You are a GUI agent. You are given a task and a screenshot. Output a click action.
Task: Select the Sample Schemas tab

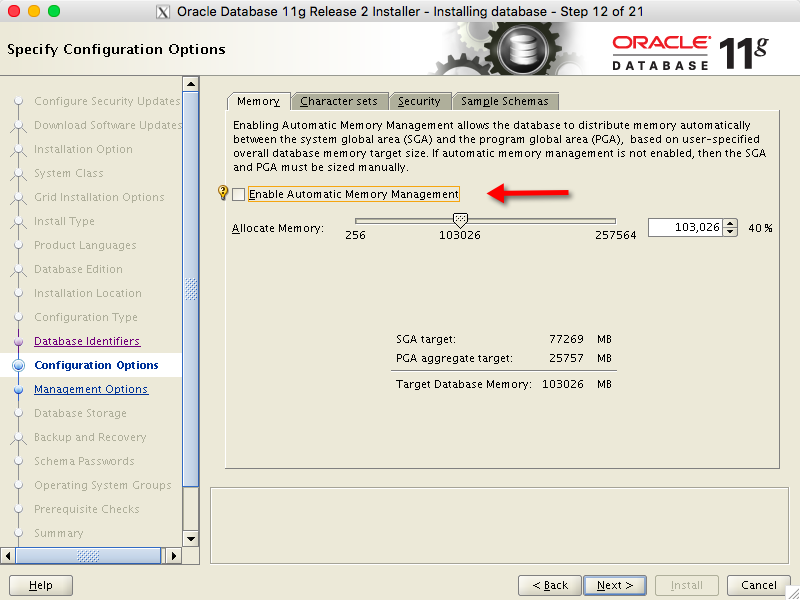(505, 101)
